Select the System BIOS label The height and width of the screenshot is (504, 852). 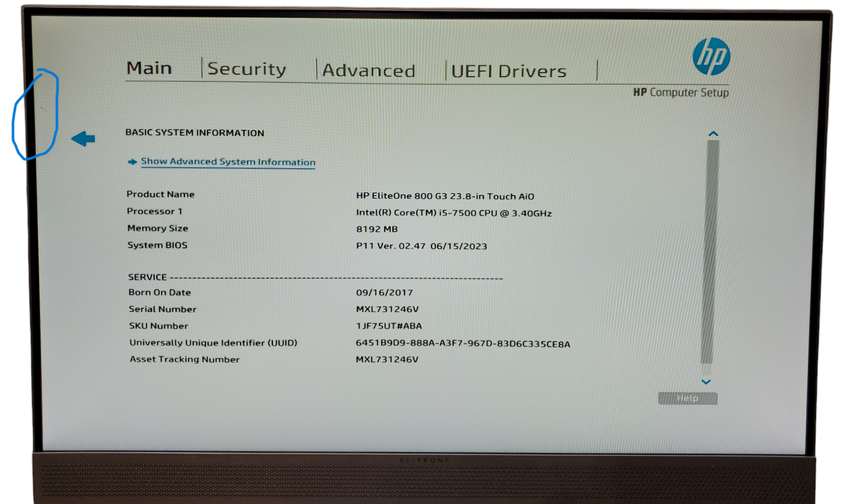157,245
